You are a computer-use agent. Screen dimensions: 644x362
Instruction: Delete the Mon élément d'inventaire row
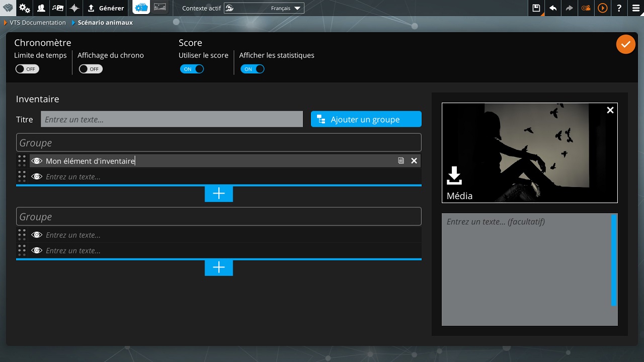point(414,161)
